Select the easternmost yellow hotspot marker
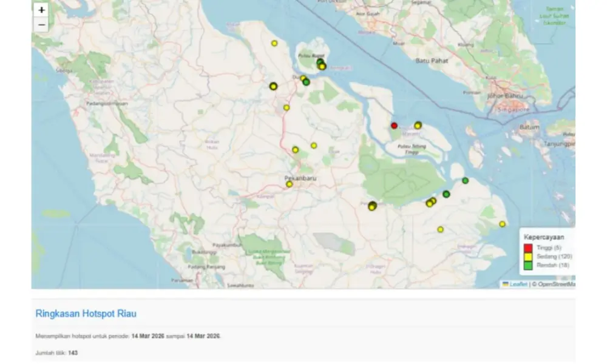The width and height of the screenshot is (607, 364). [503, 224]
